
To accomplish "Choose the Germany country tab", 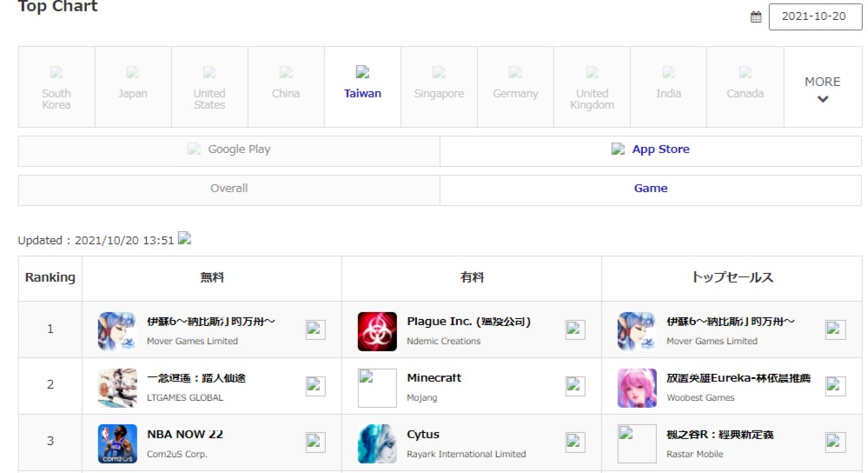I will pyautogui.click(x=515, y=87).
